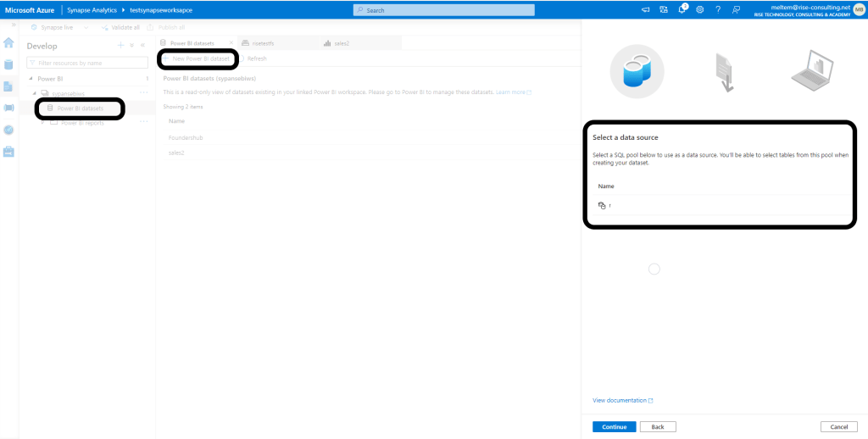Collapse the Power BI tree section
The width and height of the screenshot is (868, 439).
pyautogui.click(x=31, y=78)
